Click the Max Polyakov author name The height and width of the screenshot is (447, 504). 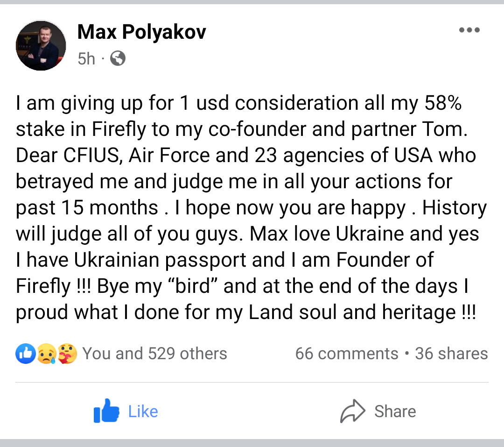point(141,32)
